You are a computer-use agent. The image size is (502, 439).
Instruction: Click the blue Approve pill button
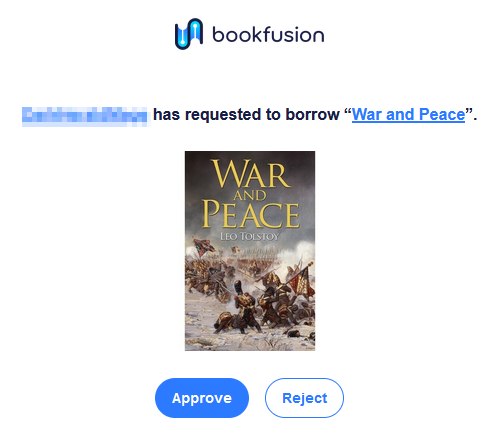[202, 398]
